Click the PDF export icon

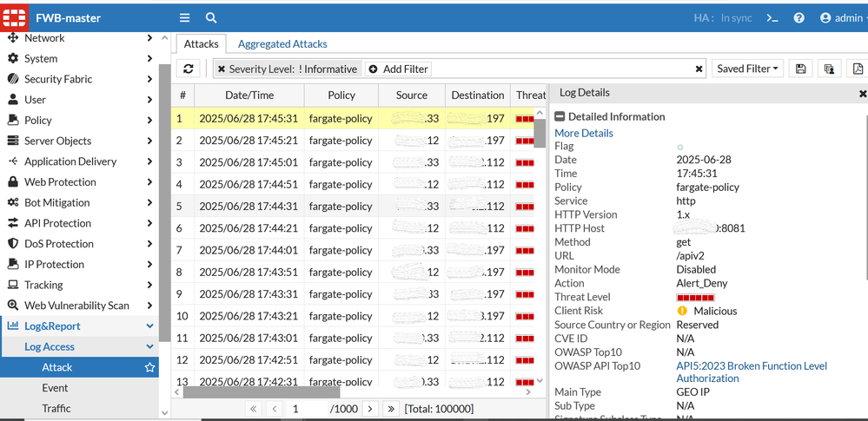click(858, 69)
